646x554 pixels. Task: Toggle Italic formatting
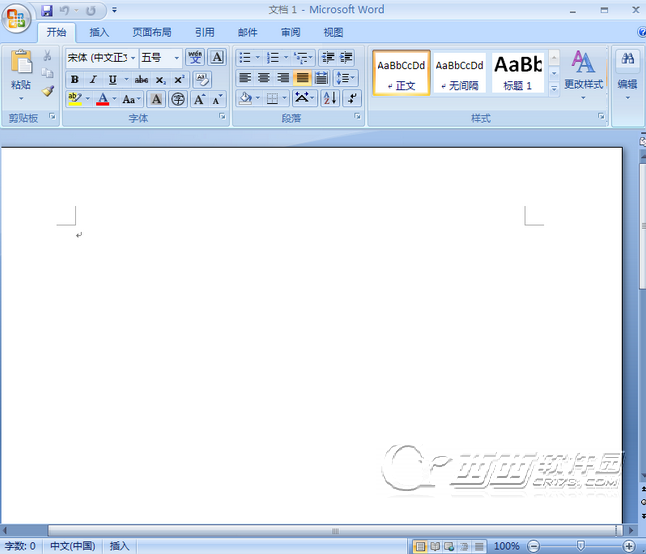tap(94, 79)
